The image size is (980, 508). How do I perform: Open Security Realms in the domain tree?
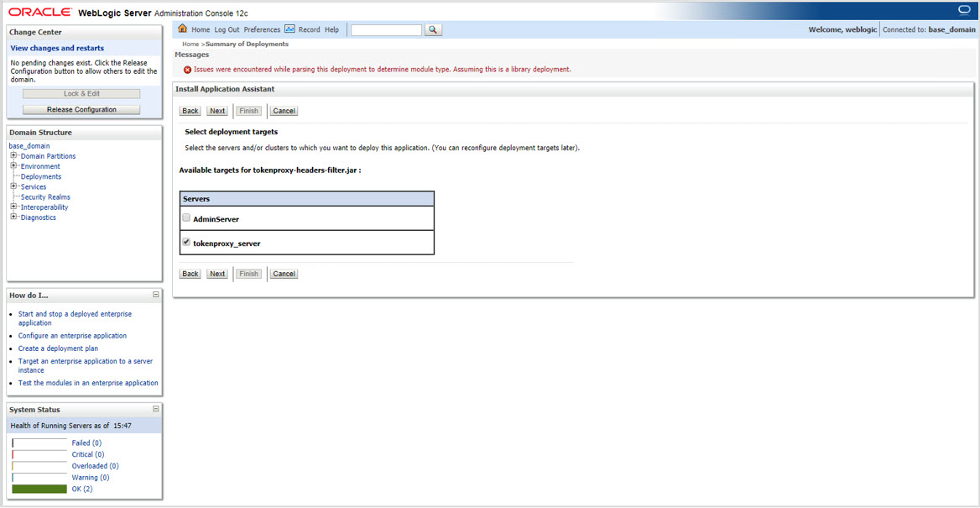pos(45,197)
